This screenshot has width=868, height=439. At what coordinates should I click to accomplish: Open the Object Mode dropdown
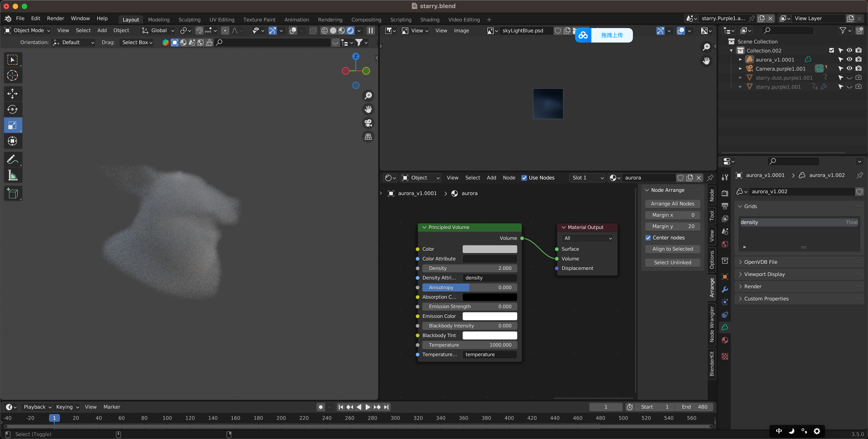(27, 31)
